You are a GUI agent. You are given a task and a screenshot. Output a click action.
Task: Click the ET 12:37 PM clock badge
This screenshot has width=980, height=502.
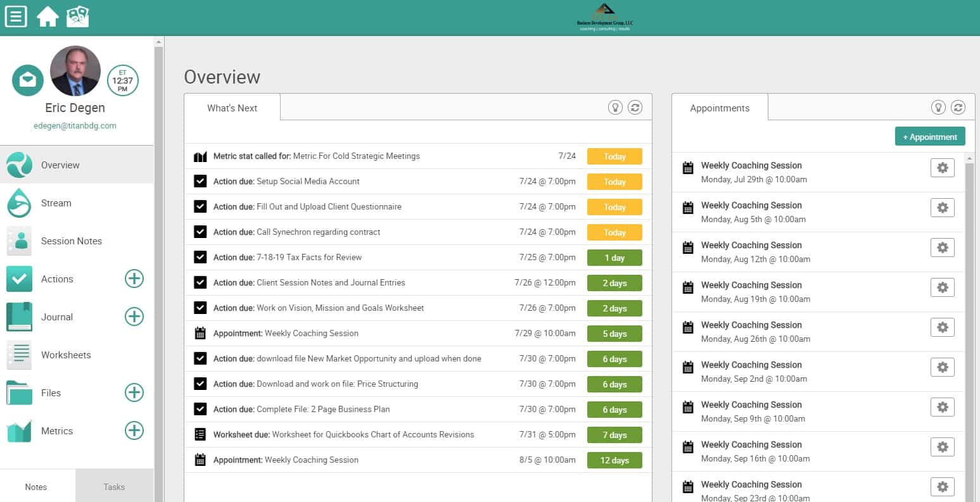pos(122,80)
